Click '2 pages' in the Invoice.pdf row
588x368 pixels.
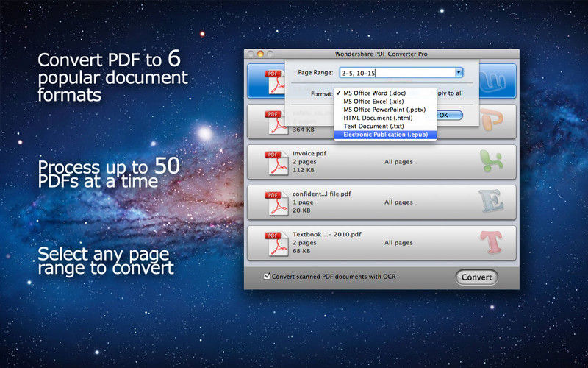pos(304,162)
